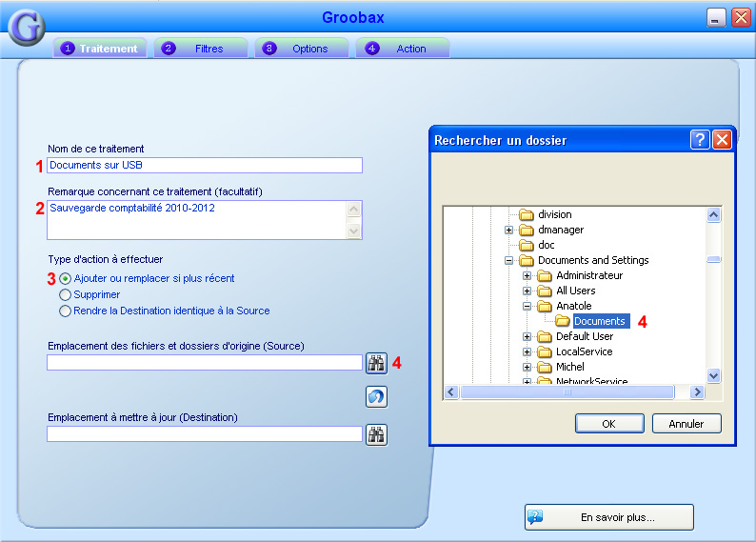Collapse the Anatole folder node
The image size is (756, 542).
coord(527,307)
